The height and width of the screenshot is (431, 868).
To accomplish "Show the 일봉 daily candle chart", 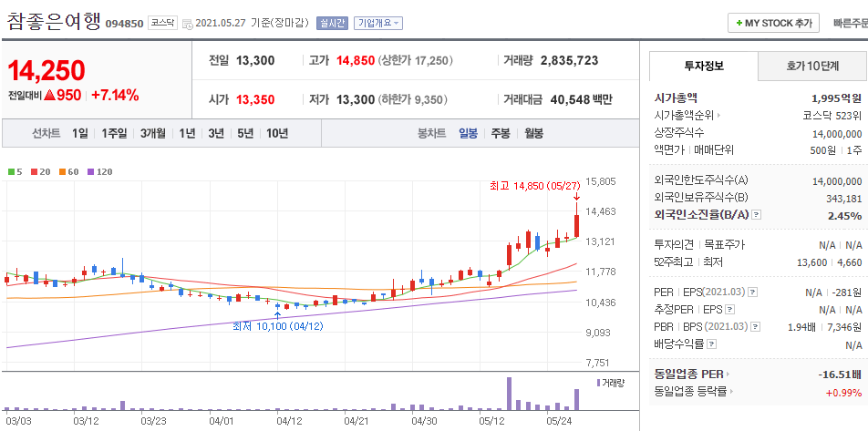I will [x=468, y=133].
